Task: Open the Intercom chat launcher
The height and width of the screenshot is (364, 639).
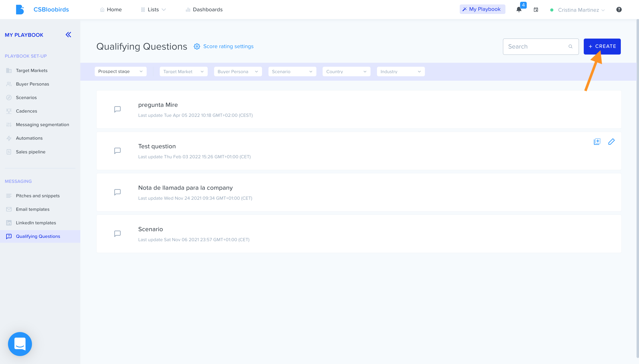Action: point(20,344)
